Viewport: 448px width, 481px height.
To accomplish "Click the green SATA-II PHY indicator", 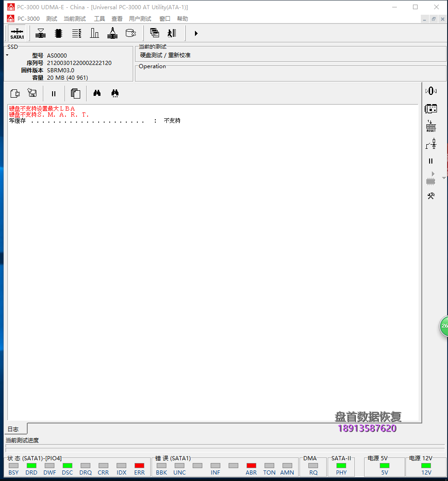I will tap(341, 466).
